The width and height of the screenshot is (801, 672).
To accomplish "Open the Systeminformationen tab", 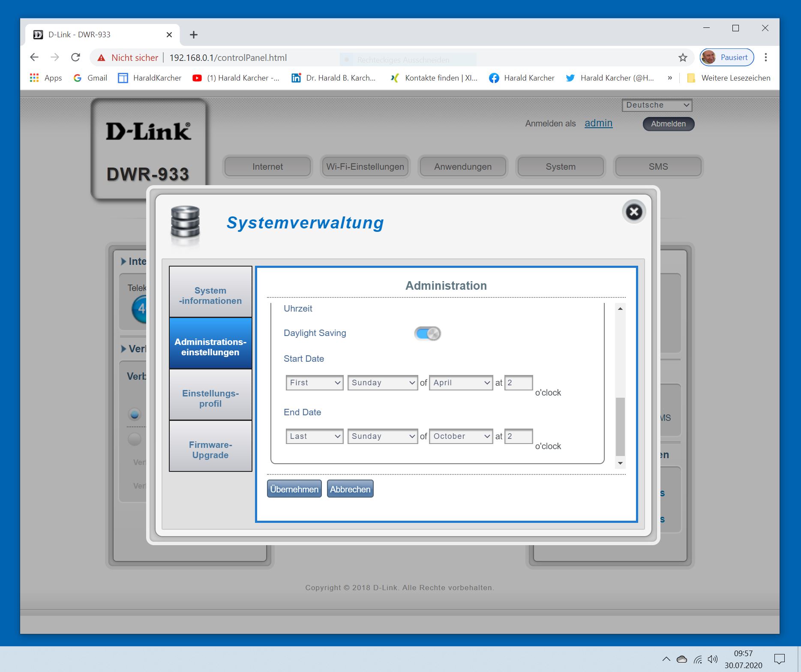I will click(210, 292).
